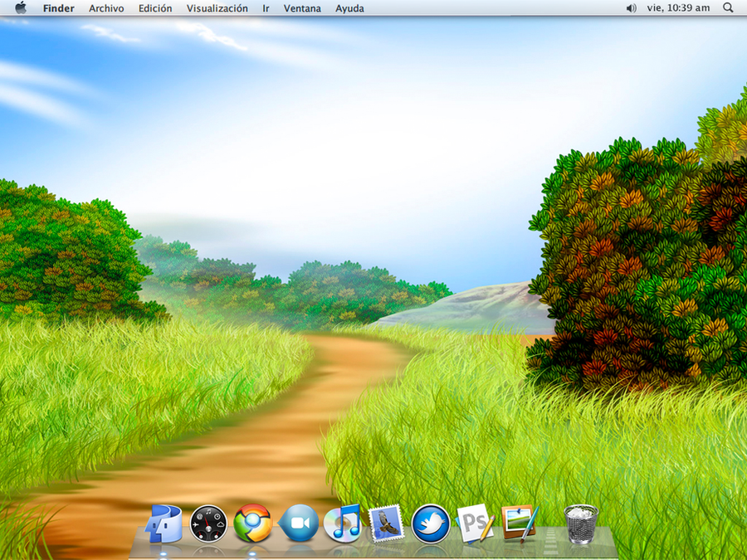Launch iTunes from the dock
Viewport: 747px width, 560px height.
[x=342, y=523]
